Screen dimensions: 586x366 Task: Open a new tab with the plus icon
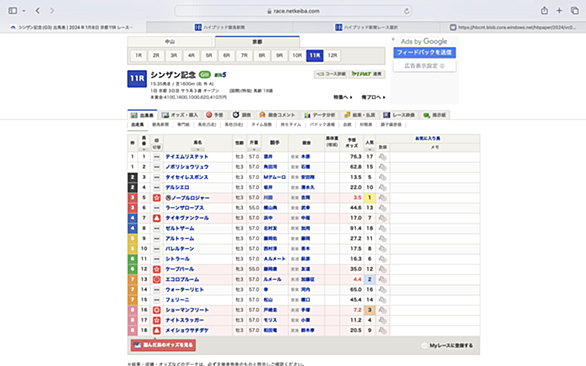coord(559,10)
